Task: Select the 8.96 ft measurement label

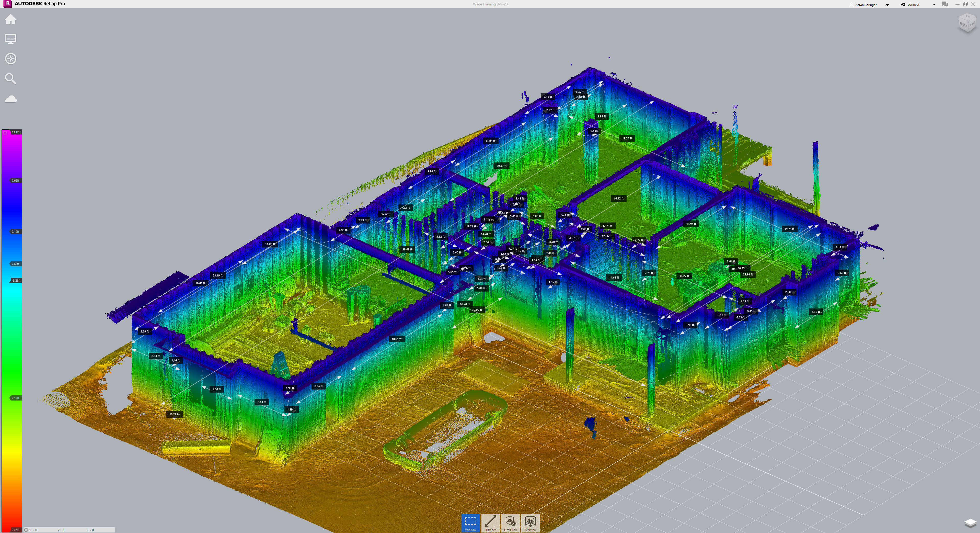Action: [318, 386]
